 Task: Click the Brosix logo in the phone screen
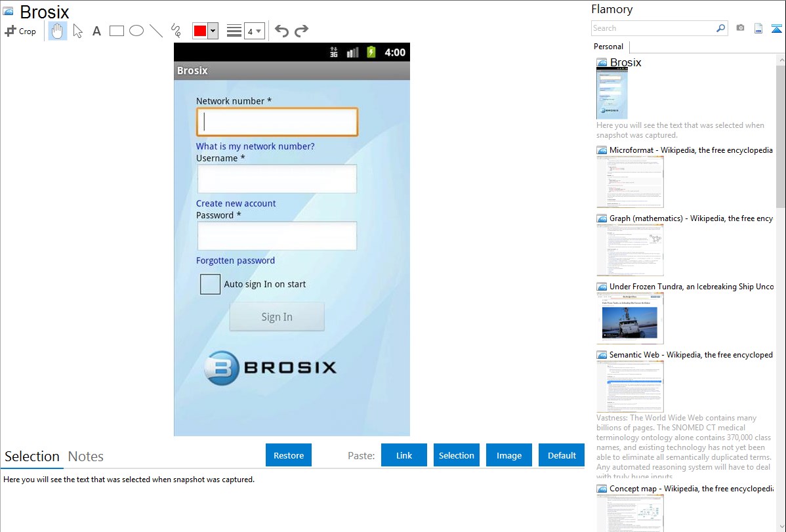271,368
